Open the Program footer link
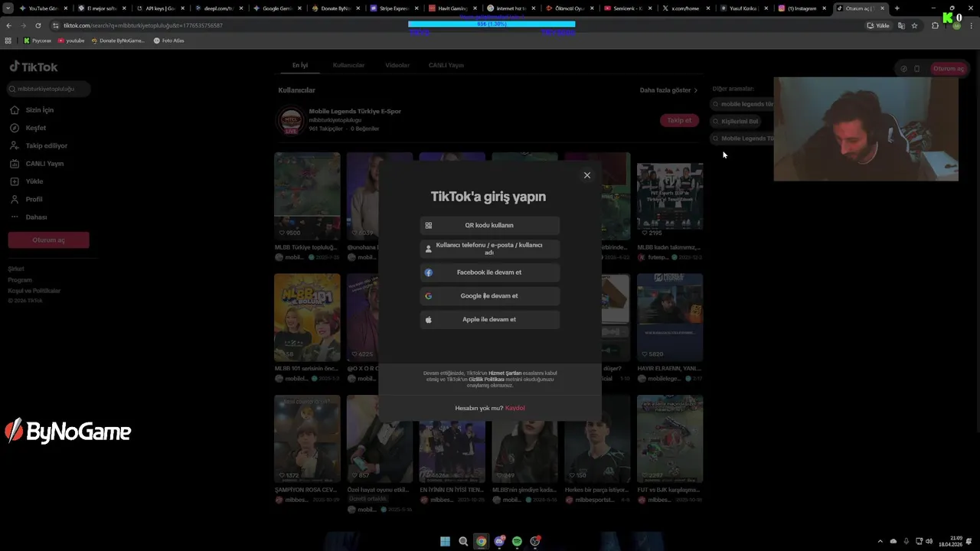 (x=20, y=280)
